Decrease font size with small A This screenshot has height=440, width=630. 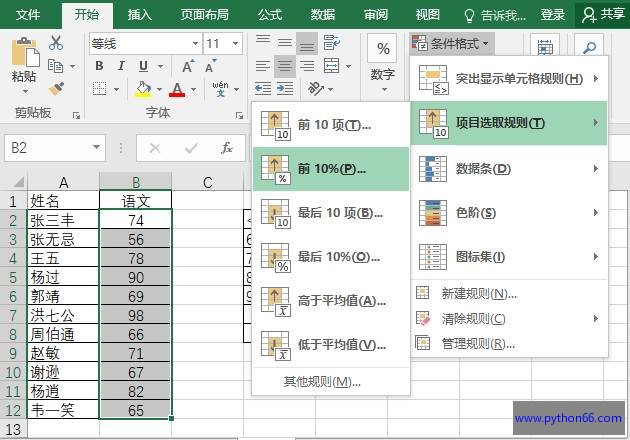(x=211, y=66)
